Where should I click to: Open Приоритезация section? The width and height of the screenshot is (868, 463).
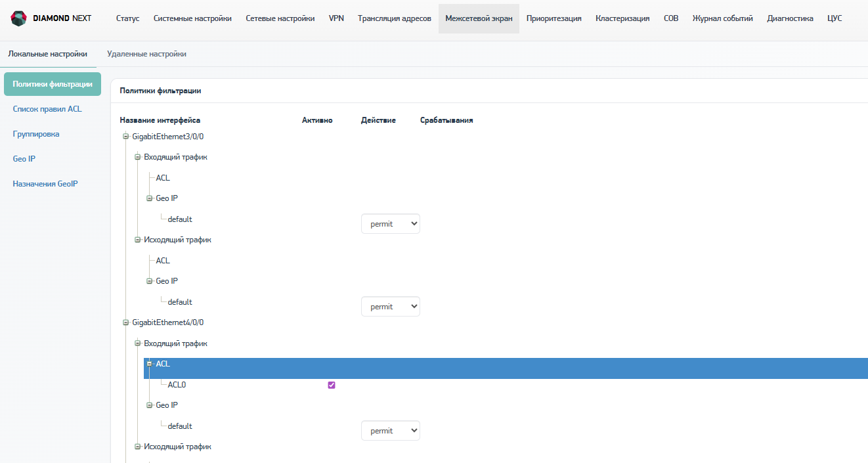(554, 18)
